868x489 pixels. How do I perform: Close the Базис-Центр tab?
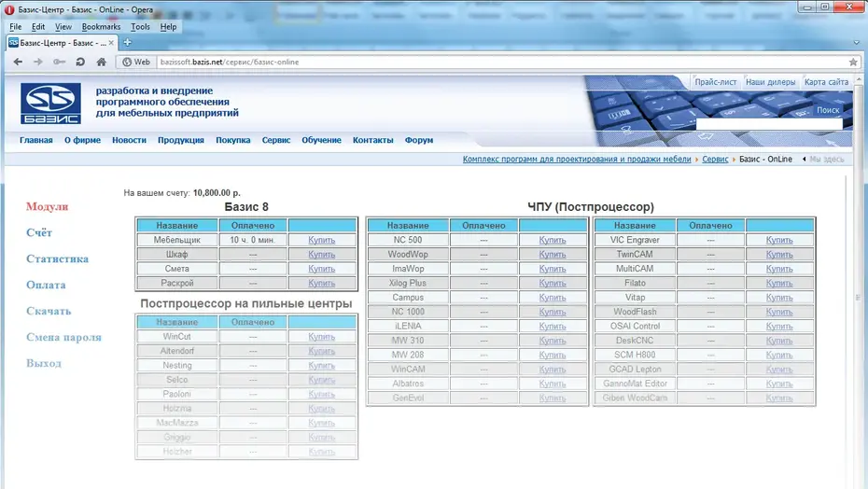coord(111,43)
